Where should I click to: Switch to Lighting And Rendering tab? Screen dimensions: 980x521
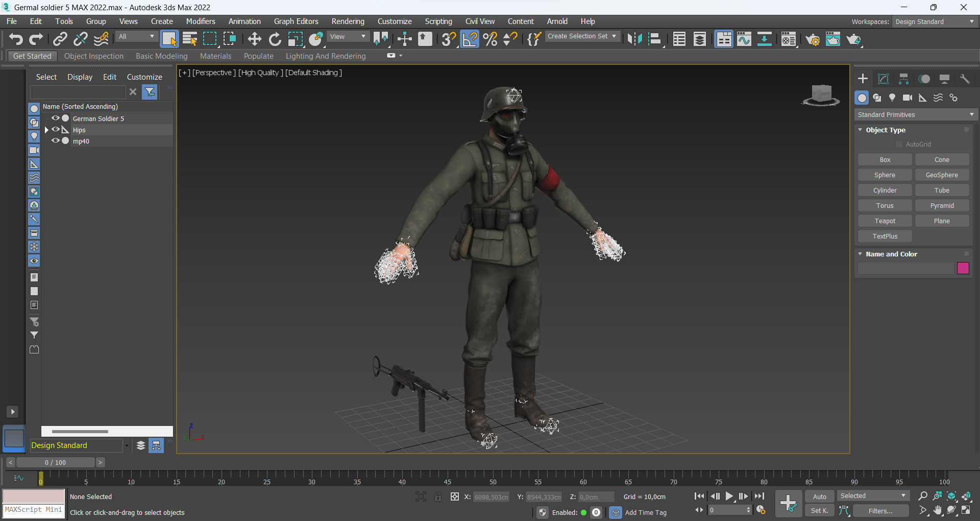pos(326,56)
